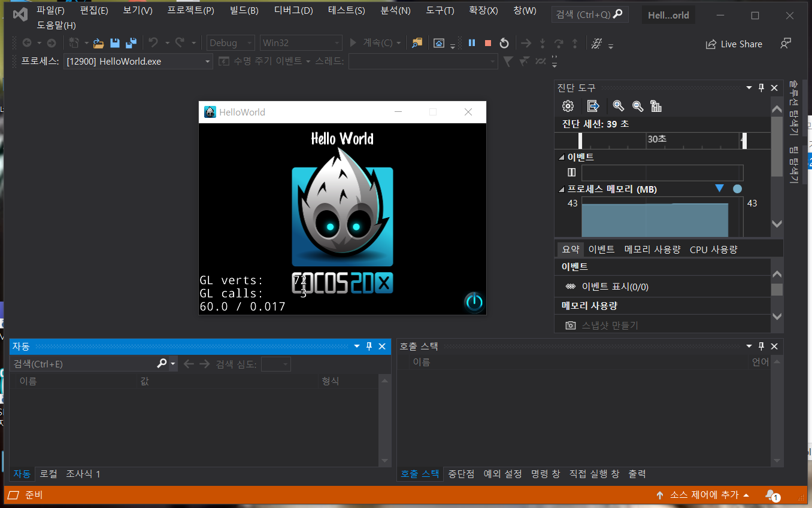Toggle pin on the 자동 panel
812x508 pixels.
369,346
